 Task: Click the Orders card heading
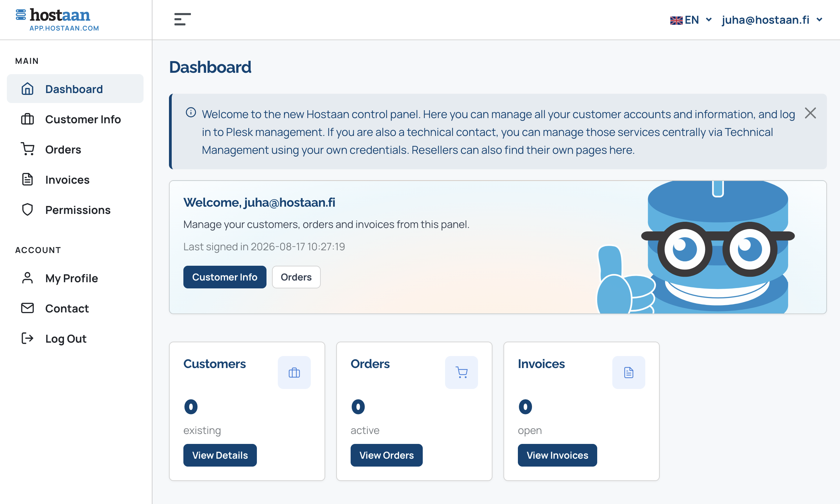(x=370, y=364)
